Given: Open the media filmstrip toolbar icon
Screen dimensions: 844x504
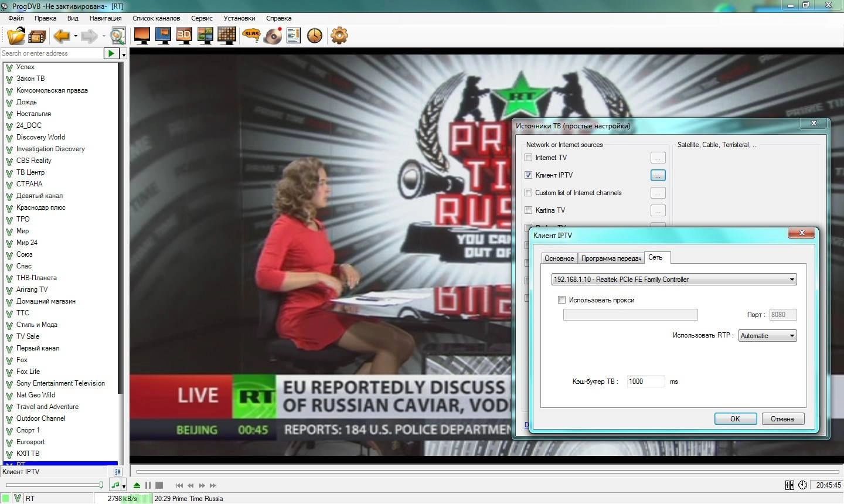Looking at the screenshot, I should click(x=37, y=36).
